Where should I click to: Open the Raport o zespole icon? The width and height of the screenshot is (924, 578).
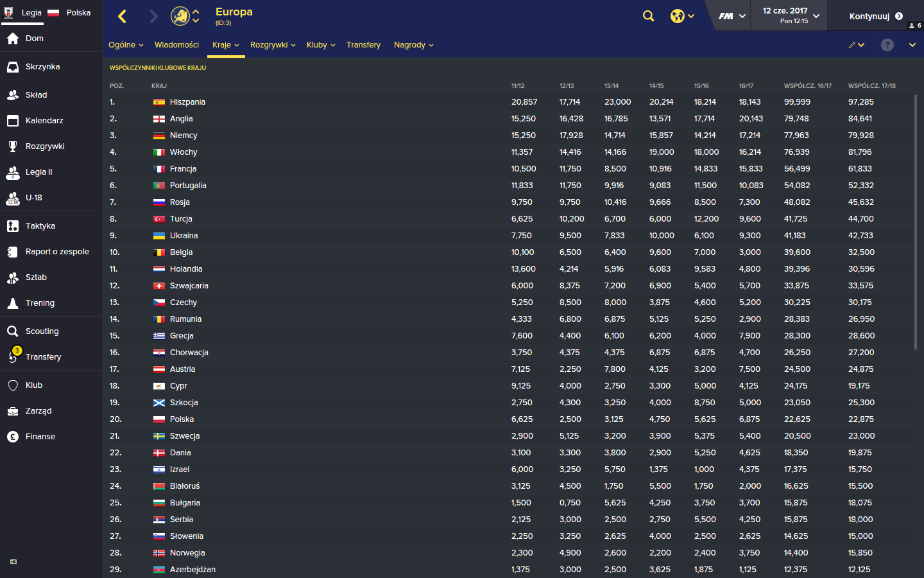click(x=13, y=252)
